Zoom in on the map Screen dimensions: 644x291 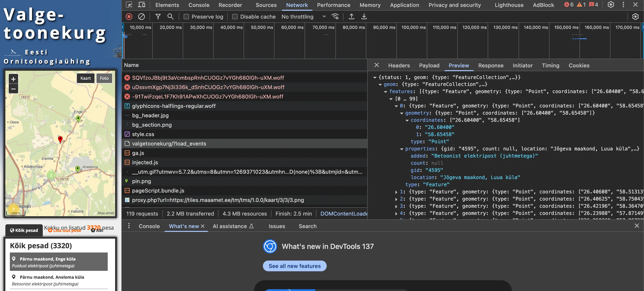pos(13,79)
